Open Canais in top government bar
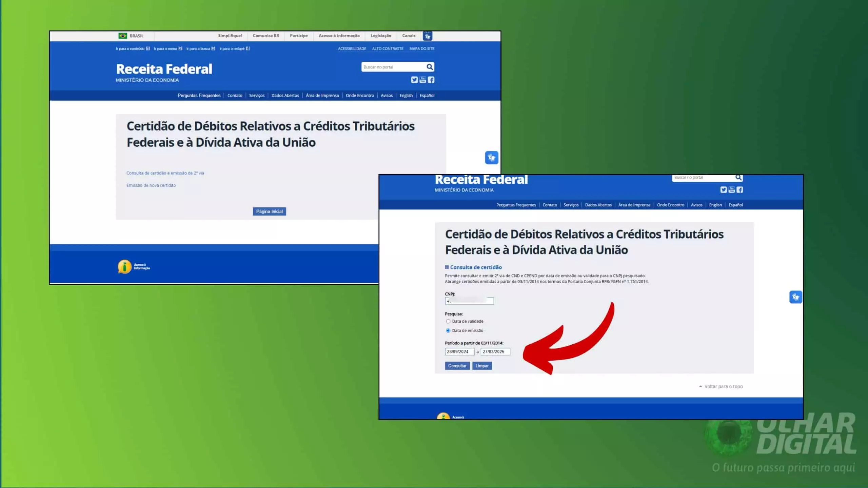This screenshot has height=488, width=868. (409, 36)
